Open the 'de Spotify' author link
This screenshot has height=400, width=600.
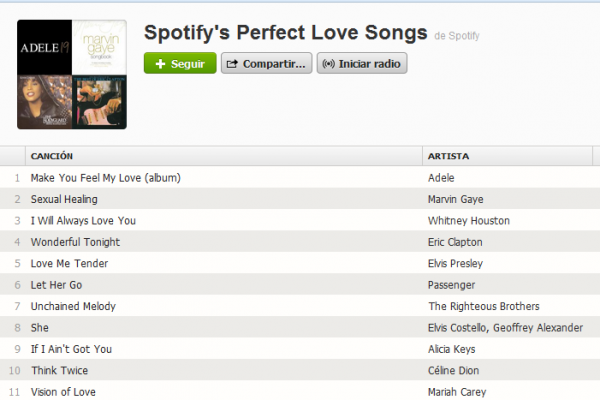(x=457, y=36)
